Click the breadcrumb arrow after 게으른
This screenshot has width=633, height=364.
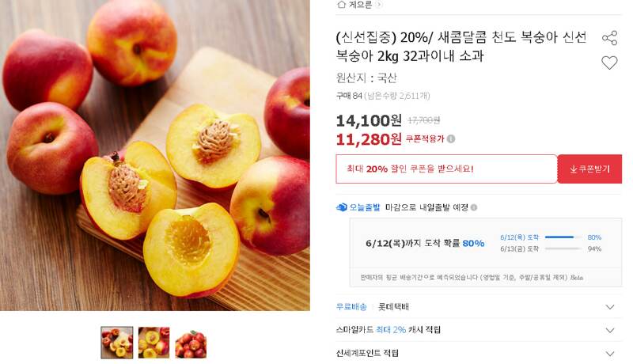379,5
